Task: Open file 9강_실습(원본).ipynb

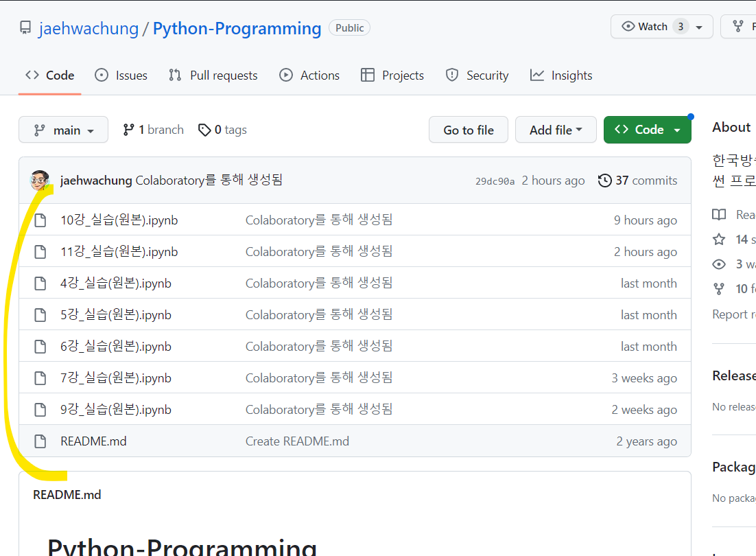Action: [x=116, y=409]
